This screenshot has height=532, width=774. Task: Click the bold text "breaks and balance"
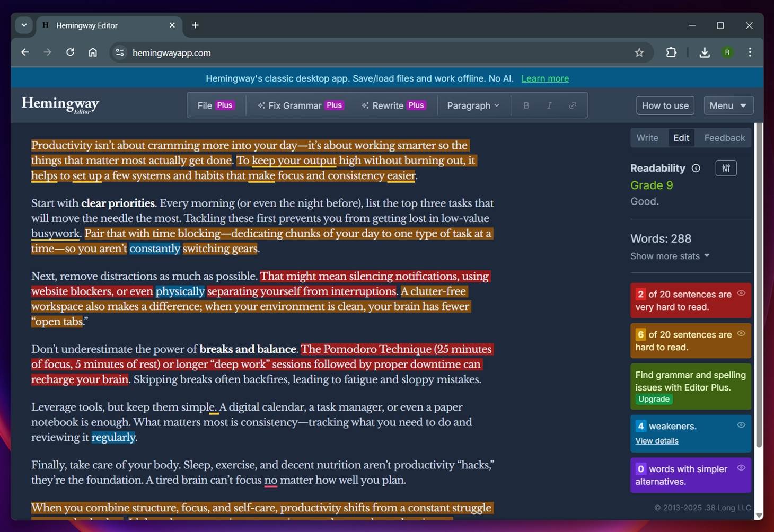click(x=248, y=349)
